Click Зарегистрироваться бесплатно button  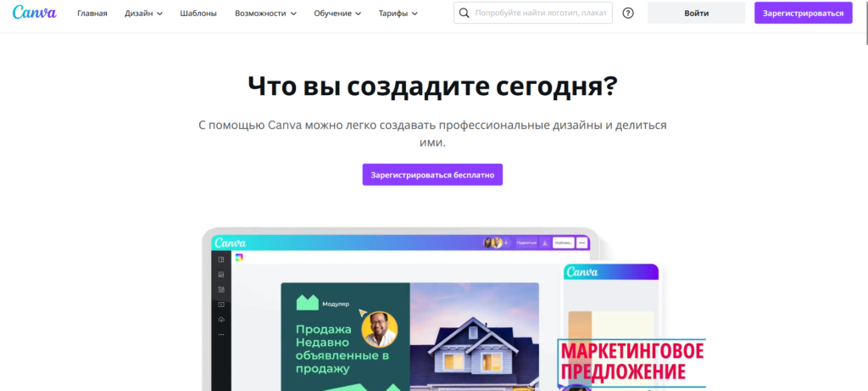432,175
